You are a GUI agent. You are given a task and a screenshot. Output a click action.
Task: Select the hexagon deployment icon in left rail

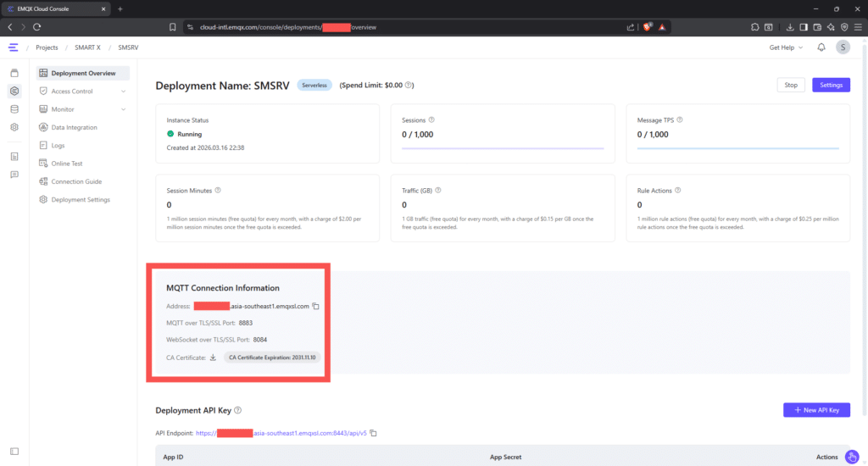coord(14,91)
